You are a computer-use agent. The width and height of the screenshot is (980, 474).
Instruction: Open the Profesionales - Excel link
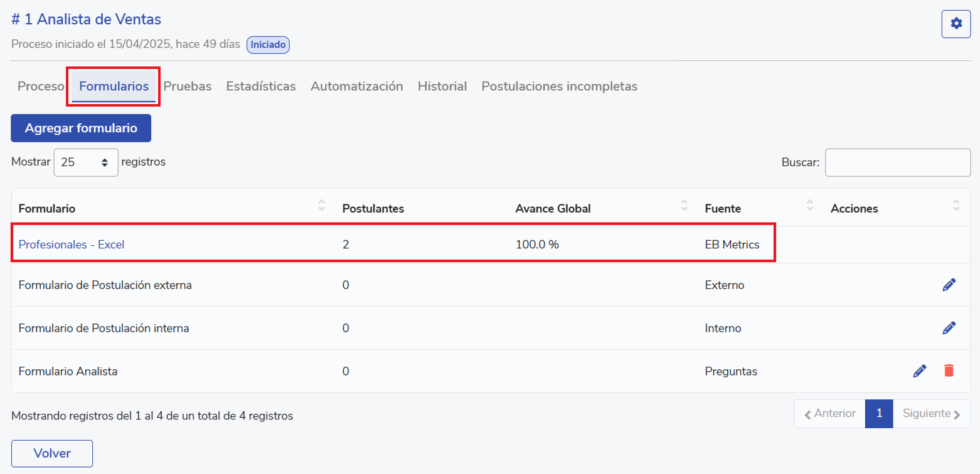coord(72,245)
